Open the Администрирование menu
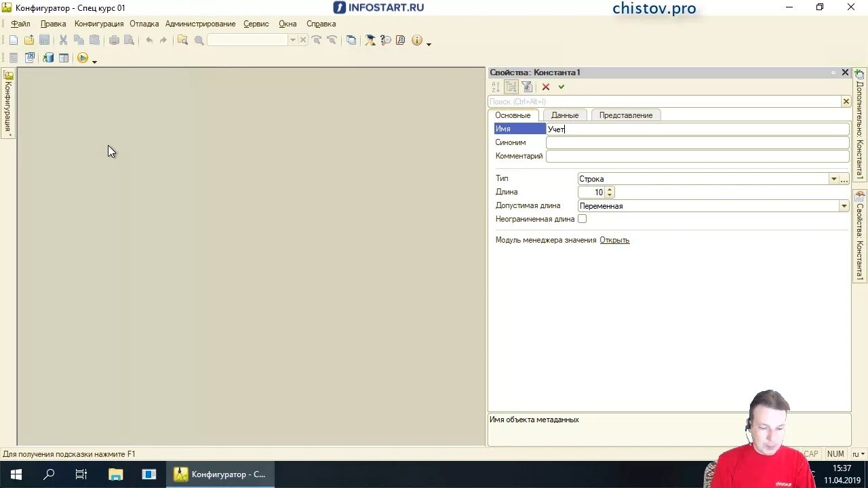Image resolution: width=868 pixels, height=488 pixels. (201, 24)
